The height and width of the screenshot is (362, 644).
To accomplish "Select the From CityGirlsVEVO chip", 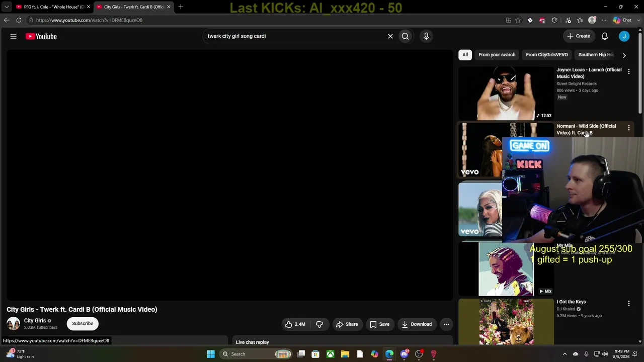I will 546,55.
